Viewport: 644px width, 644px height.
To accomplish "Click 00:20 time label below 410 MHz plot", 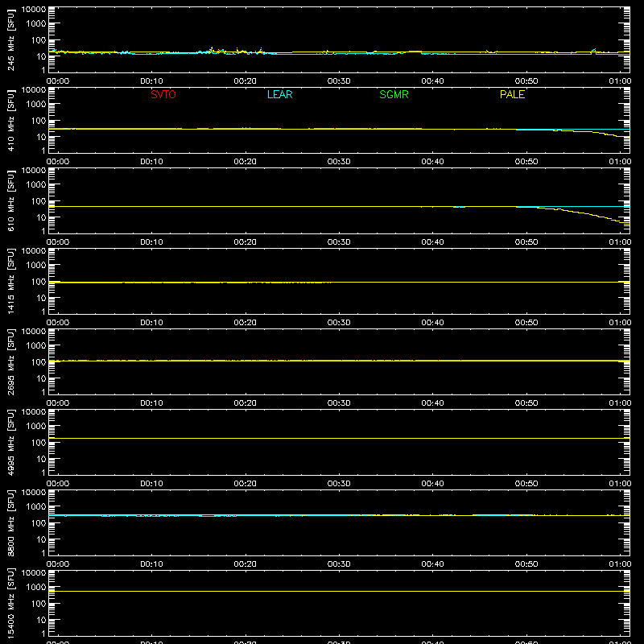I will (x=246, y=162).
